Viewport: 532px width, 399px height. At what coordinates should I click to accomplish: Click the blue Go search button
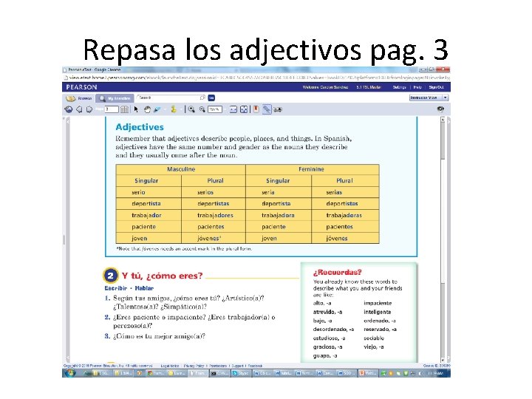[211, 98]
